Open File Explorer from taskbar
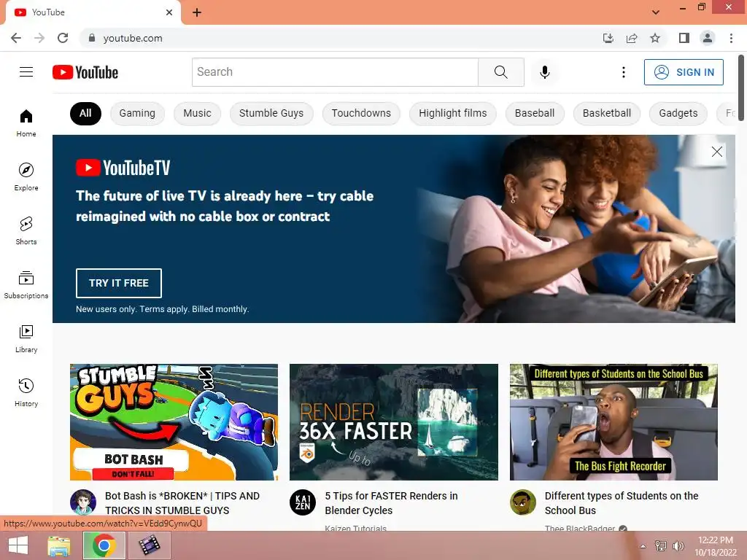The width and height of the screenshot is (747, 560). [x=58, y=545]
